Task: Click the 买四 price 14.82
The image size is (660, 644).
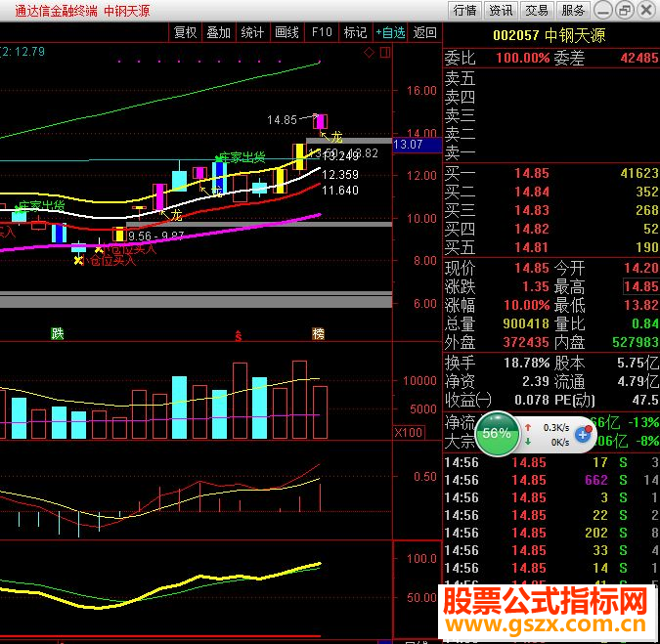Action: 532,229
